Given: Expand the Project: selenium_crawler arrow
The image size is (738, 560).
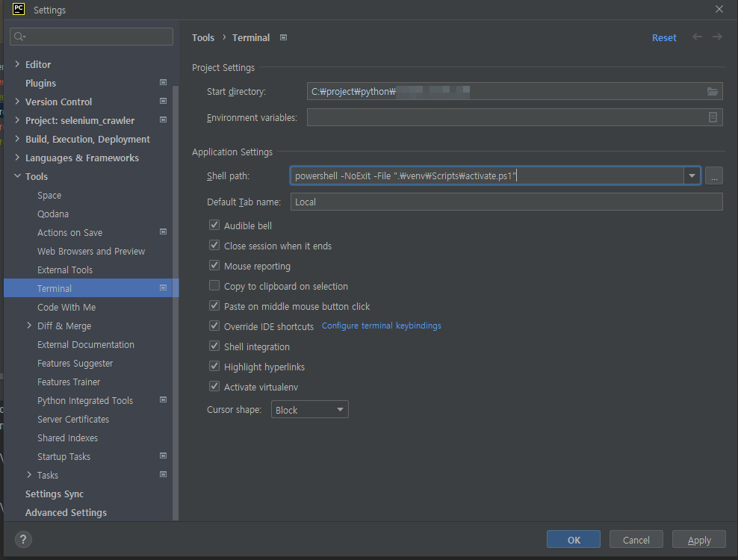Looking at the screenshot, I should (x=17, y=120).
